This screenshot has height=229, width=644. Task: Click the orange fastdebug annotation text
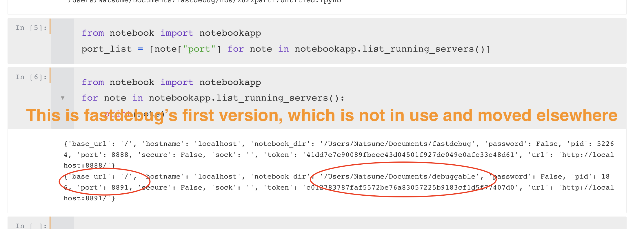pos(322,115)
